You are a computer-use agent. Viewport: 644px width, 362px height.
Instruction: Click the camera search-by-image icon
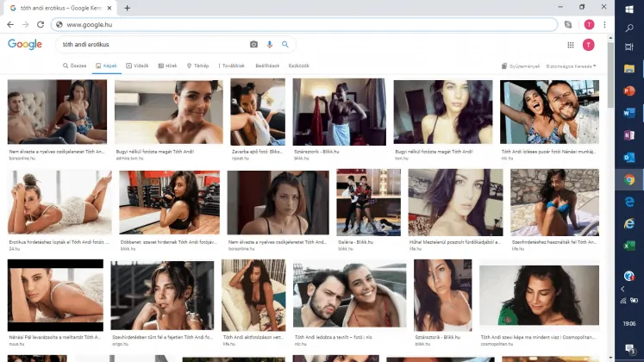253,44
